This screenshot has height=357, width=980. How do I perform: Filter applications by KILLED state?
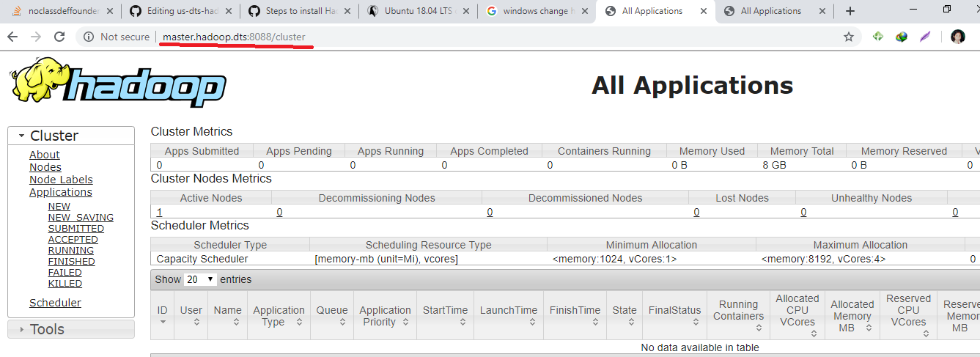(x=65, y=284)
